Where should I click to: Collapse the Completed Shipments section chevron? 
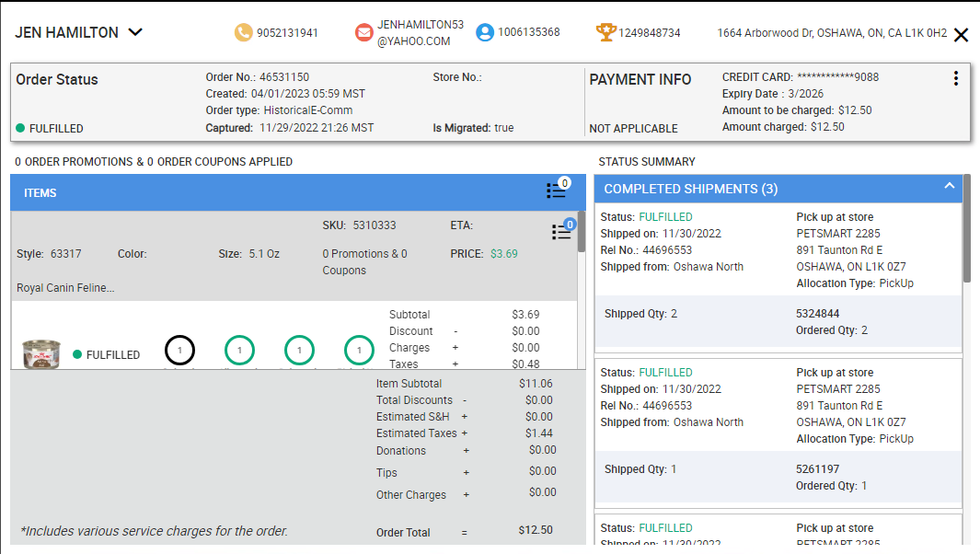950,187
